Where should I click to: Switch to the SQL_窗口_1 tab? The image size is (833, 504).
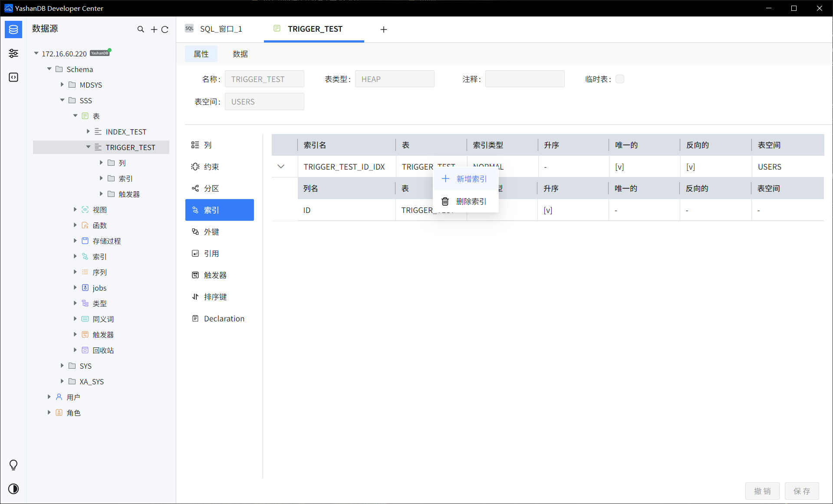221,29
